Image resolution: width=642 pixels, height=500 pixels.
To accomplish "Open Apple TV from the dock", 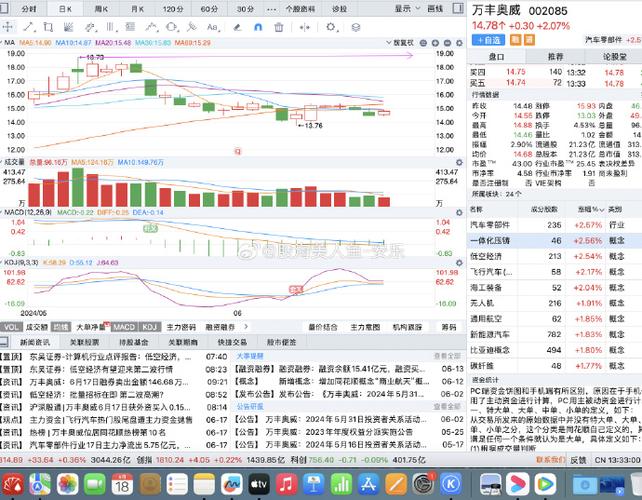I will pos(259,484).
